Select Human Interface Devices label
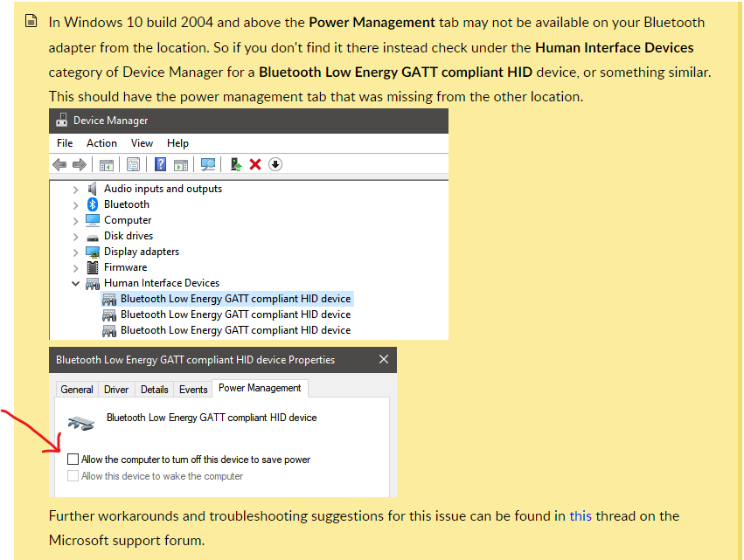The width and height of the screenshot is (744, 560). tap(162, 283)
